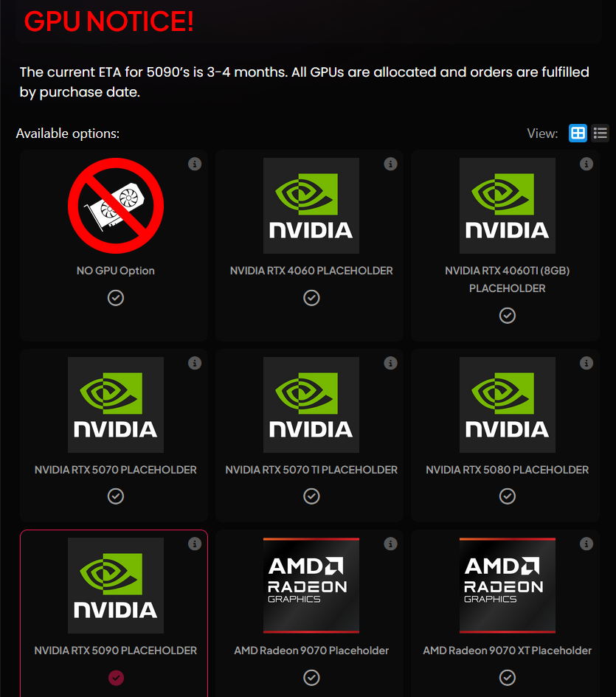Screen dimensions: 616x697
Task: Click the NVIDIA RTX 5070 TI PLACEHOLDER label
Action: [311, 470]
